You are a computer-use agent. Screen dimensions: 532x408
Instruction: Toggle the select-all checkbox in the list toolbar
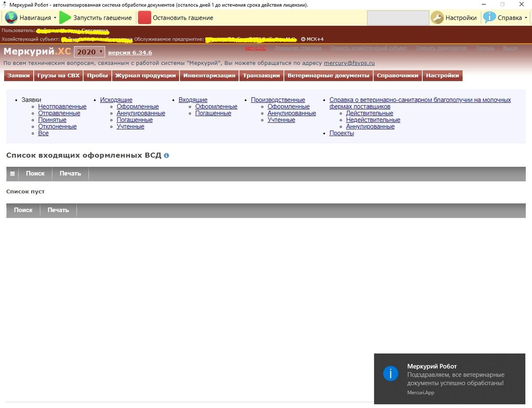[12, 174]
